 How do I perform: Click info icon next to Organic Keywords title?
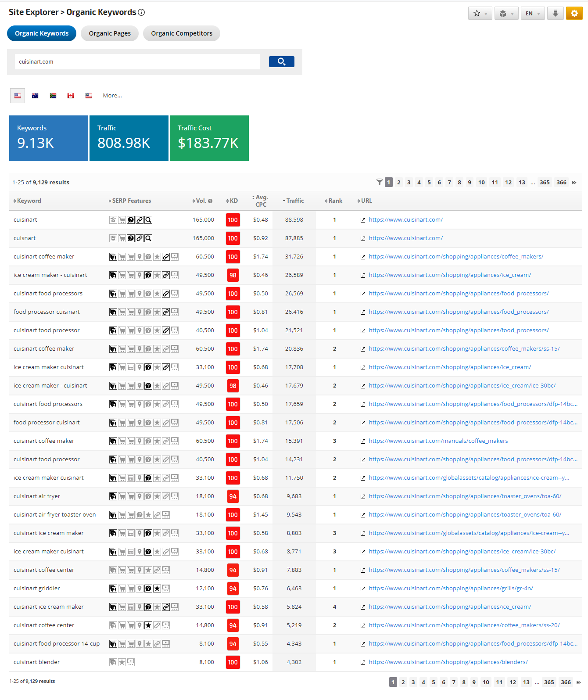click(141, 12)
